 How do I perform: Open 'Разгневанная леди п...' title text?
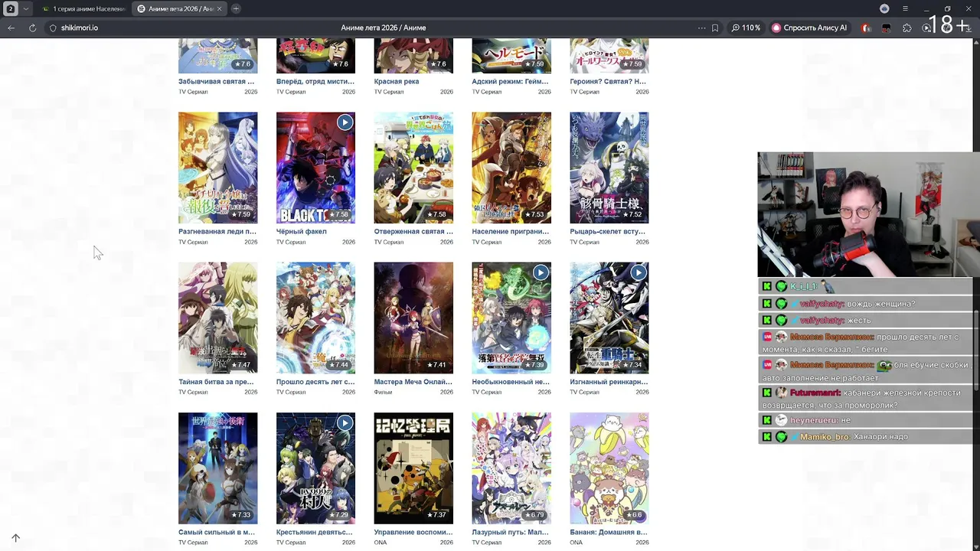click(217, 231)
